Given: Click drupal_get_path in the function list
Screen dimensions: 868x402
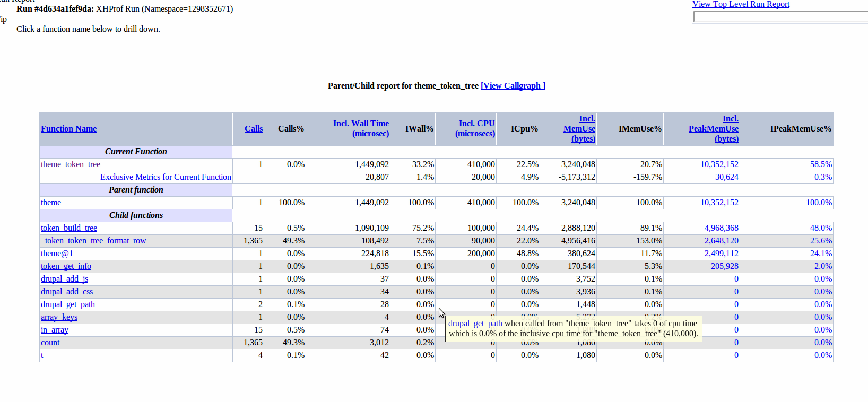Looking at the screenshot, I should [68, 304].
